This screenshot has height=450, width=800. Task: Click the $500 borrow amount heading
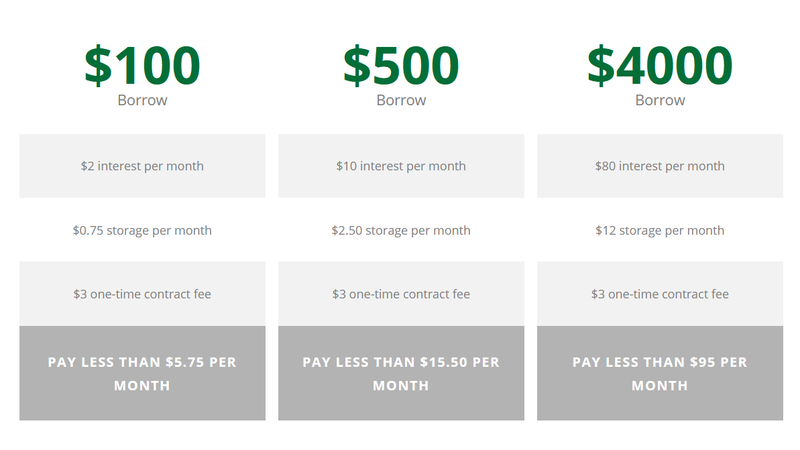pos(401,65)
